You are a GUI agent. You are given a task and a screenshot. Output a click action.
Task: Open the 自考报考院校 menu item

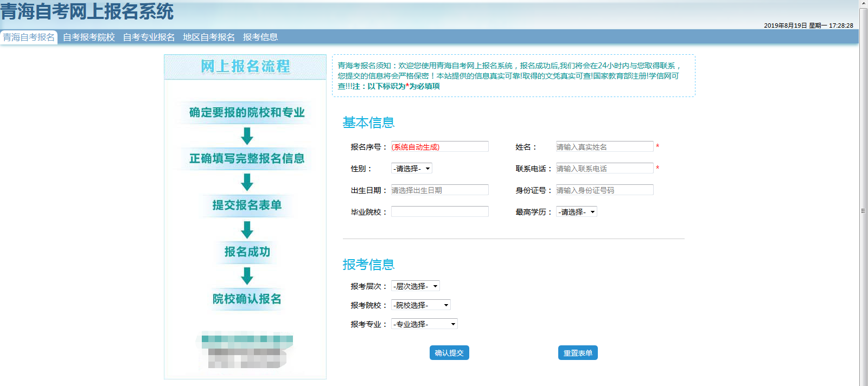click(x=89, y=37)
